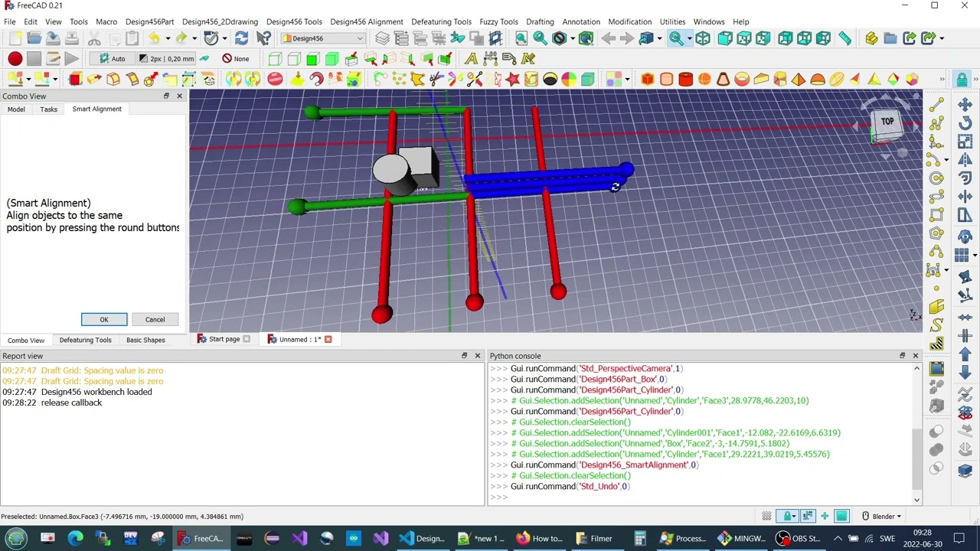Cancel the Smart Alignment task
The width and height of the screenshot is (980, 551).
pyautogui.click(x=155, y=320)
